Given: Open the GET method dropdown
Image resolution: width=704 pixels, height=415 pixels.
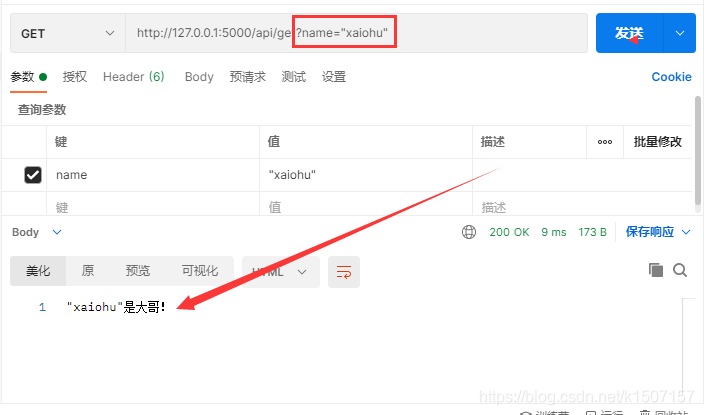Looking at the screenshot, I should click(x=68, y=33).
